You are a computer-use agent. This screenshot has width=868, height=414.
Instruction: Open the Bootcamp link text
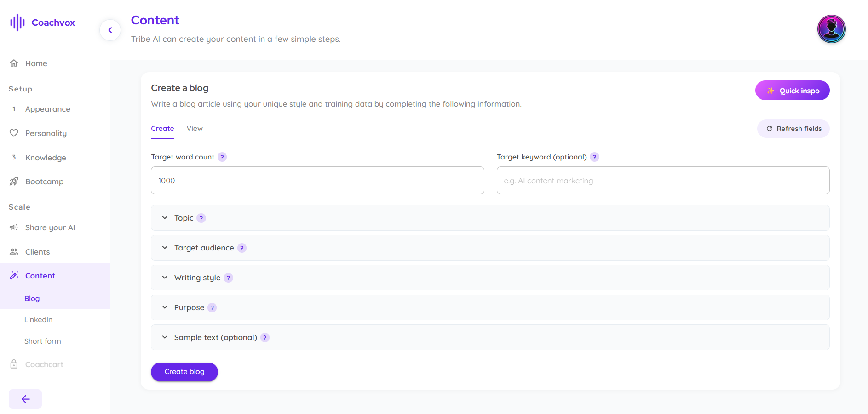(x=45, y=181)
